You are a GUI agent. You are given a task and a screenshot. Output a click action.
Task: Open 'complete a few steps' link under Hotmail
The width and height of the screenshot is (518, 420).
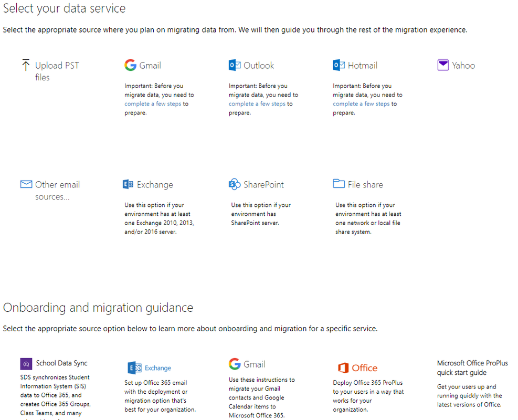click(x=361, y=104)
